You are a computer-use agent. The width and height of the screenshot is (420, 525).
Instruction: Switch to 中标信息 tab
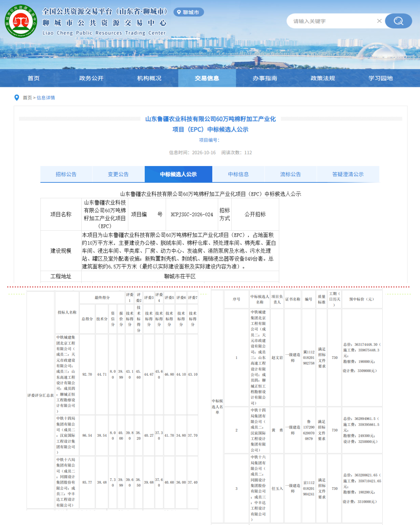(238, 174)
